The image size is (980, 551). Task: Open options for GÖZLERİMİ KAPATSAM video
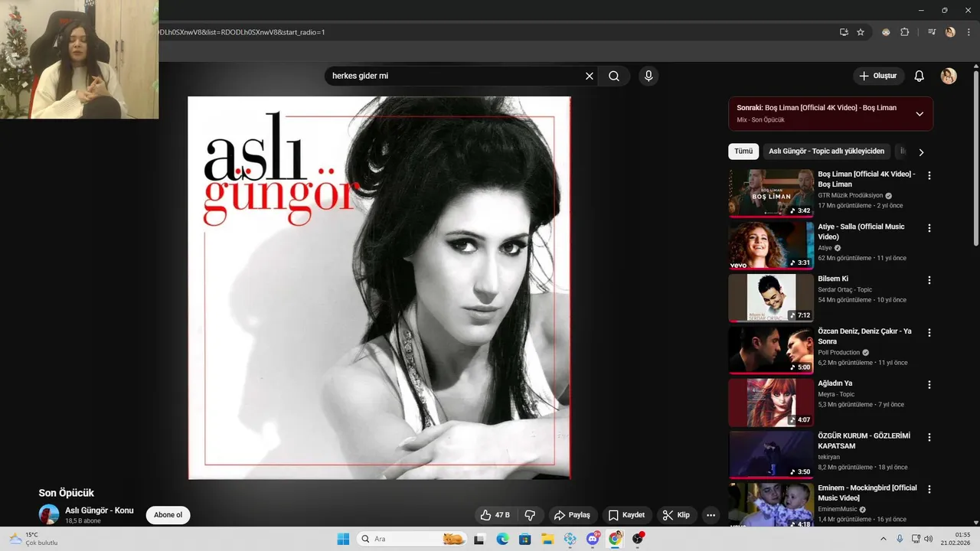tap(929, 438)
